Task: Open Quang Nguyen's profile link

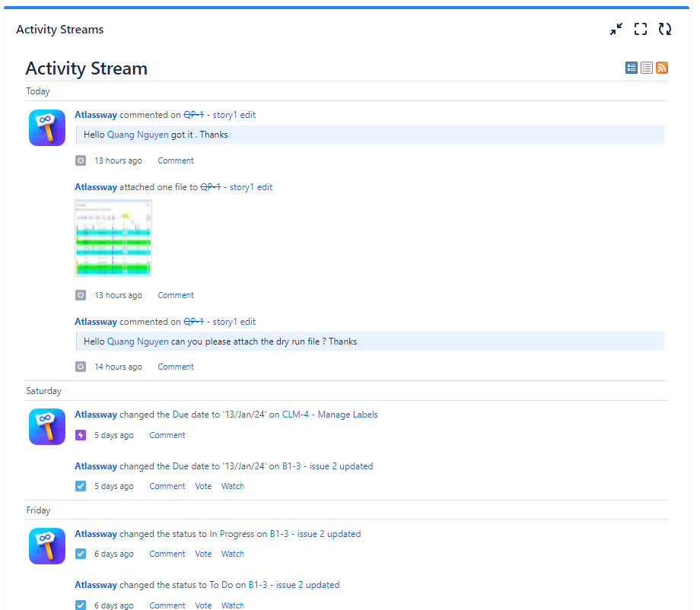Action: [x=138, y=134]
